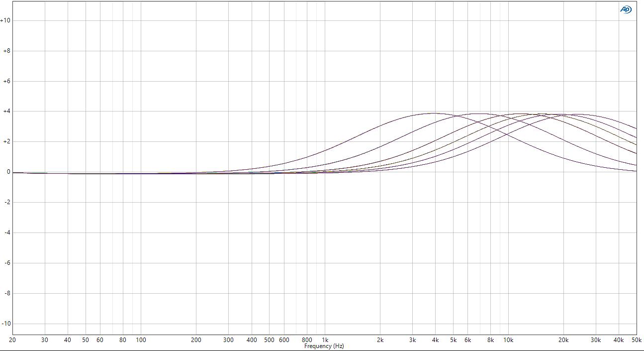Click the -10 vertical axis label

(x=6, y=324)
